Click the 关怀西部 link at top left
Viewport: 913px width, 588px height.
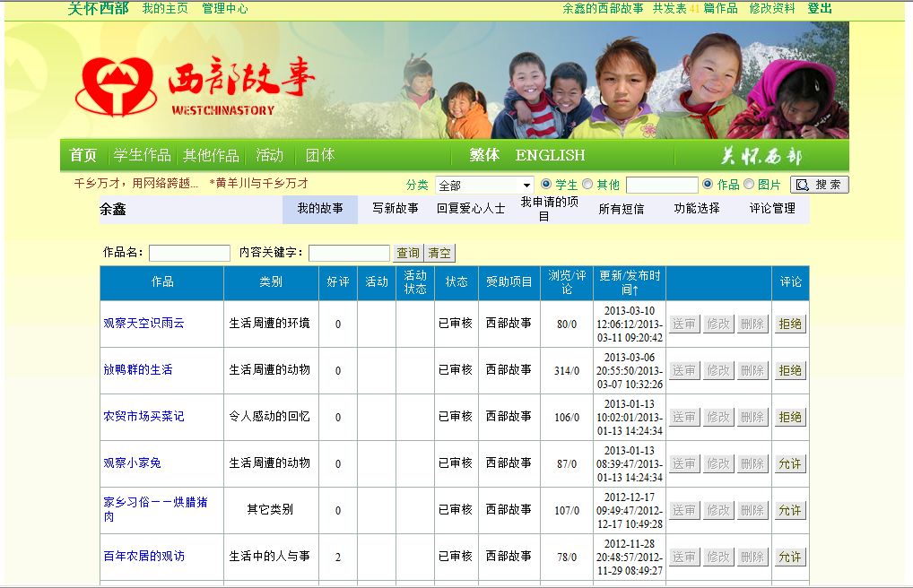point(98,8)
